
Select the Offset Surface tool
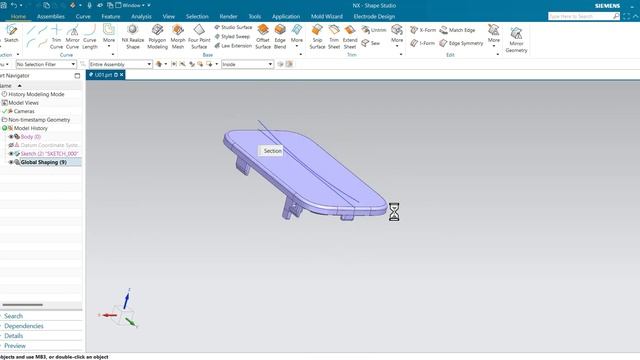click(263, 37)
